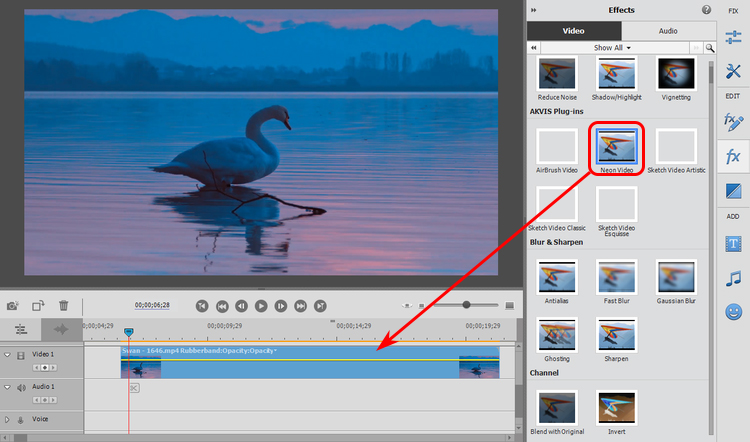Mute the Audio 1 track speaker
Viewport: 750px width, 442px height.
21,387
